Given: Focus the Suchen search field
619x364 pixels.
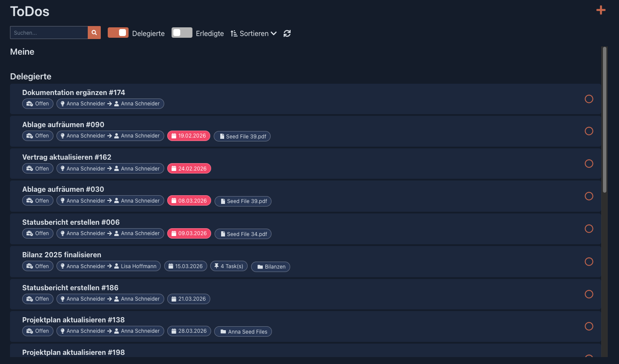Looking at the screenshot, I should click(49, 33).
